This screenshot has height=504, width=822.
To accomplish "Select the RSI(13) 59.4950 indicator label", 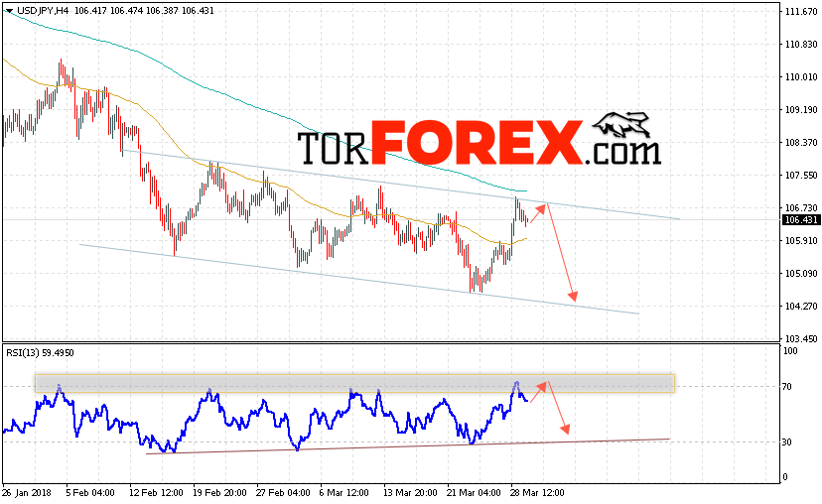I will pyautogui.click(x=40, y=353).
